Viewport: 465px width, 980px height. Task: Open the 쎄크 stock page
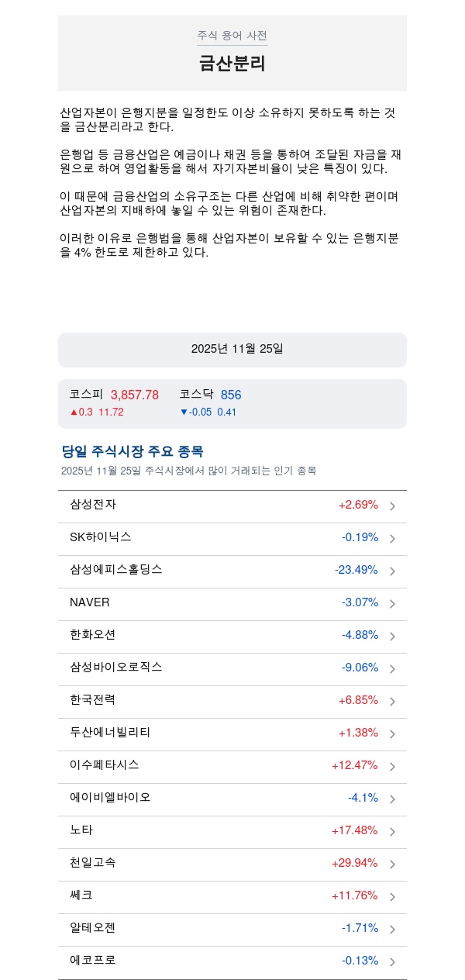point(81,895)
